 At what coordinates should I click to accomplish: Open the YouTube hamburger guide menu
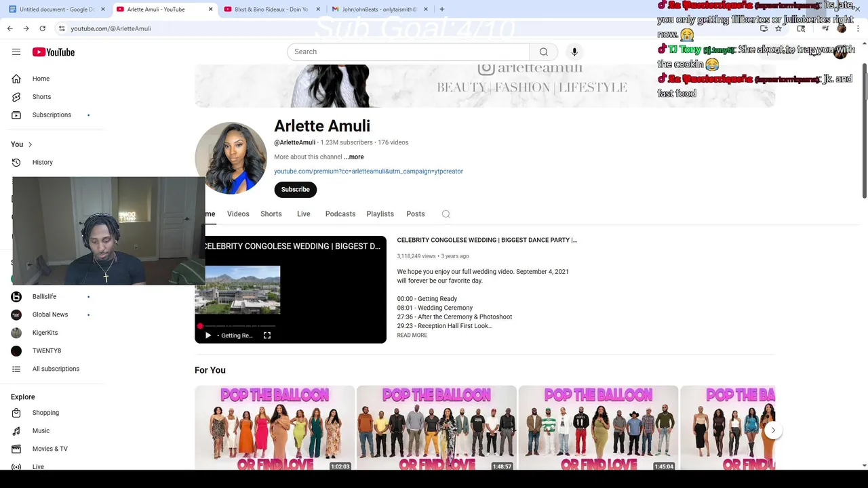pos(16,52)
